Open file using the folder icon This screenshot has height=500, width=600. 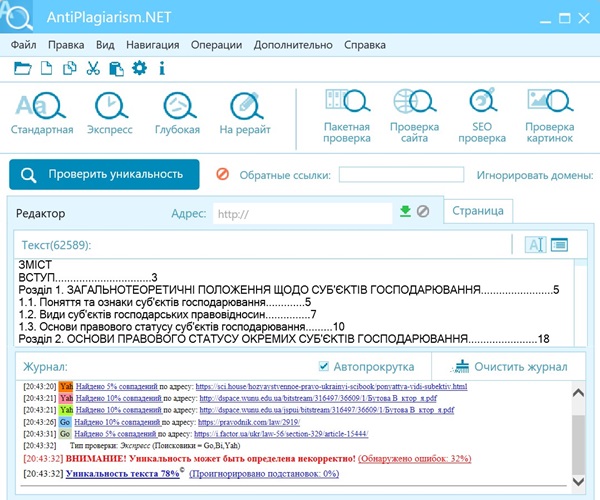[x=23, y=69]
